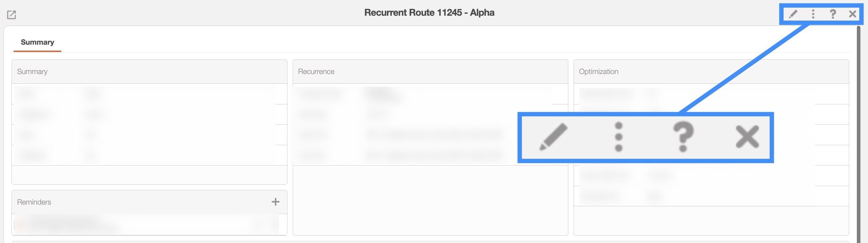
Task: Close the Recurrent Route panel with small X
Action: pos(853,14)
